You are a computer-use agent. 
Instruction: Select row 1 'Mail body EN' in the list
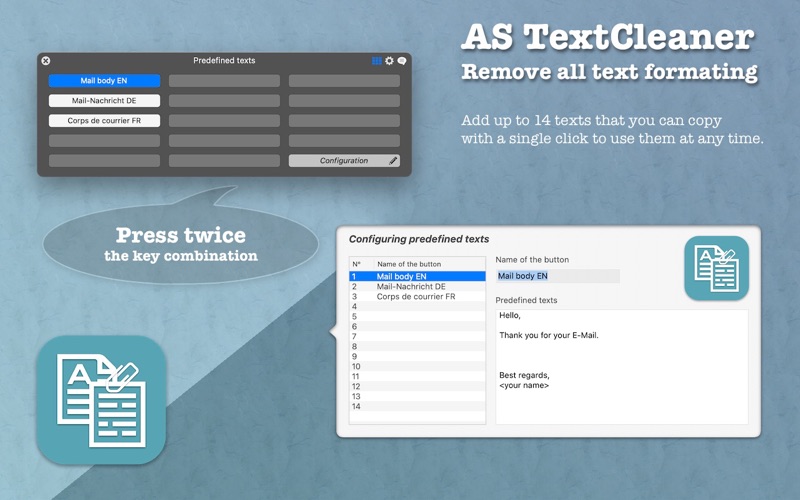417,277
